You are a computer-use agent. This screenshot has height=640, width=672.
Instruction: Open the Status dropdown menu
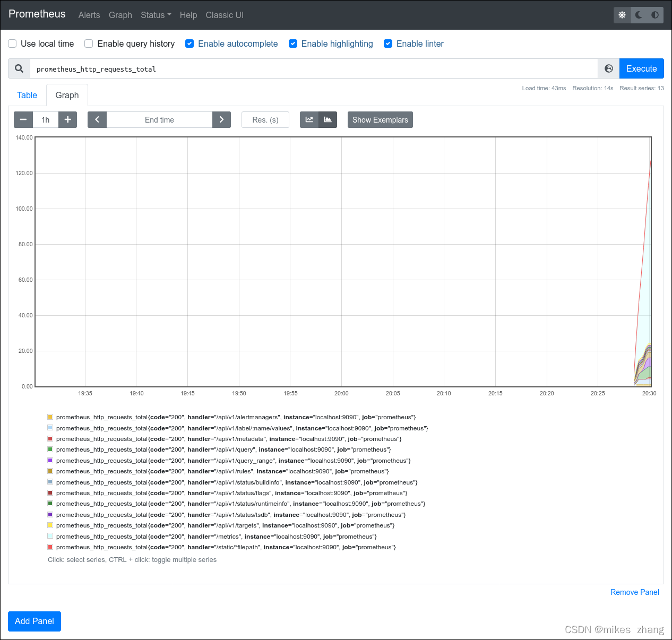coord(156,15)
